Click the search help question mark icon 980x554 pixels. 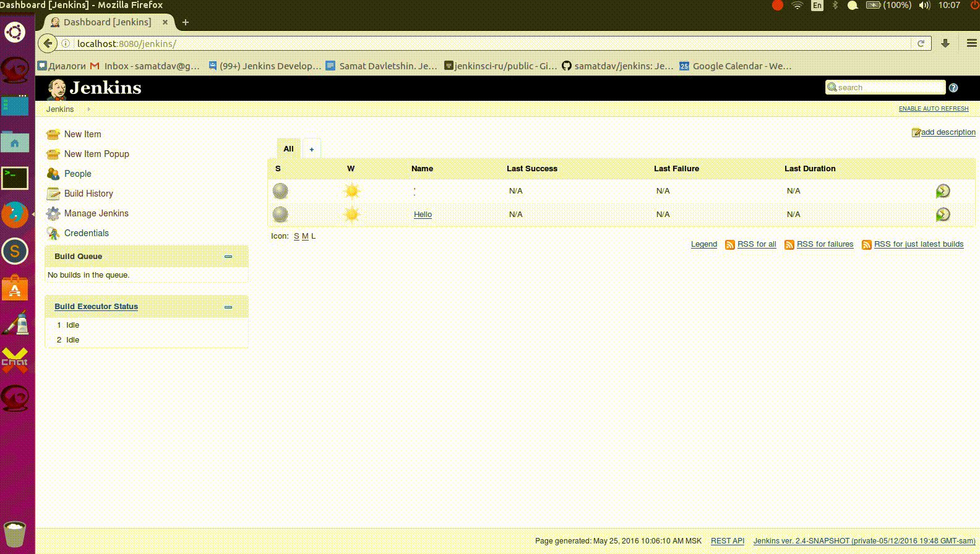[953, 88]
